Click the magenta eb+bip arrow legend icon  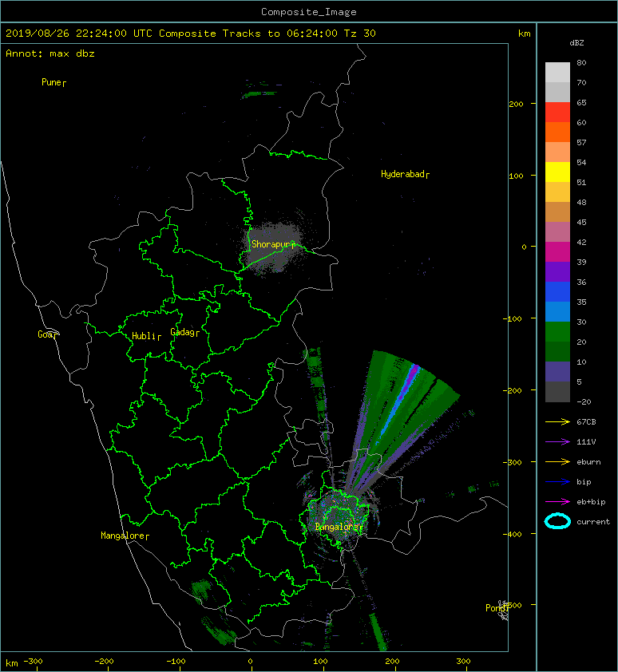pos(557,501)
